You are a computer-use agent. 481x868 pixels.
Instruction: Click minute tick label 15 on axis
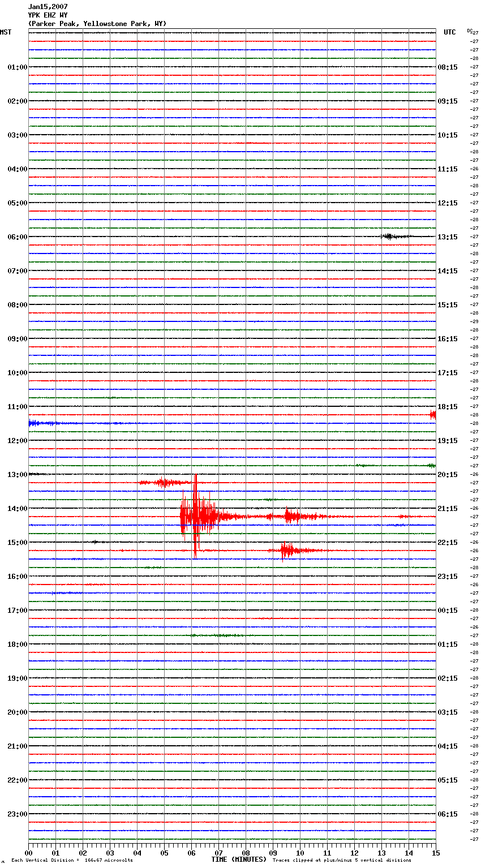click(436, 853)
